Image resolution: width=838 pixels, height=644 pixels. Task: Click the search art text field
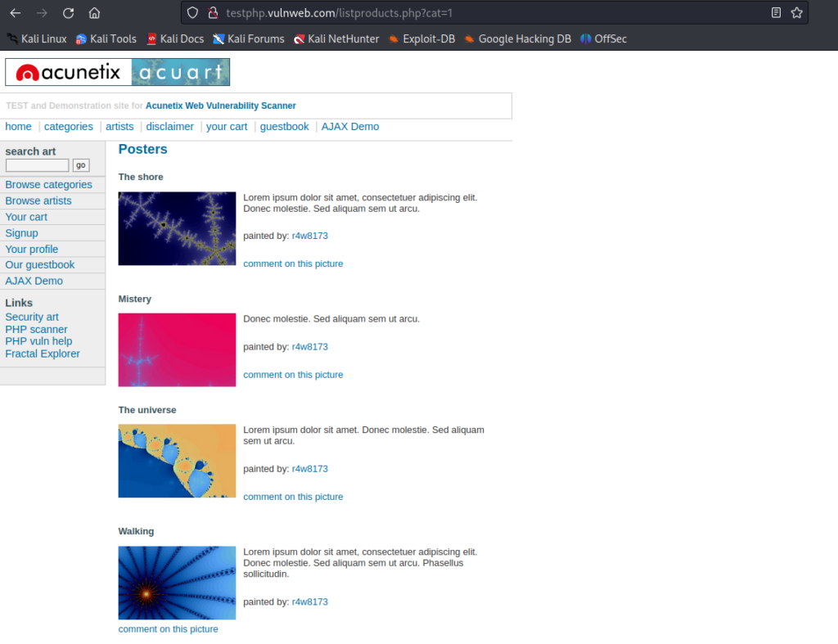pos(38,165)
